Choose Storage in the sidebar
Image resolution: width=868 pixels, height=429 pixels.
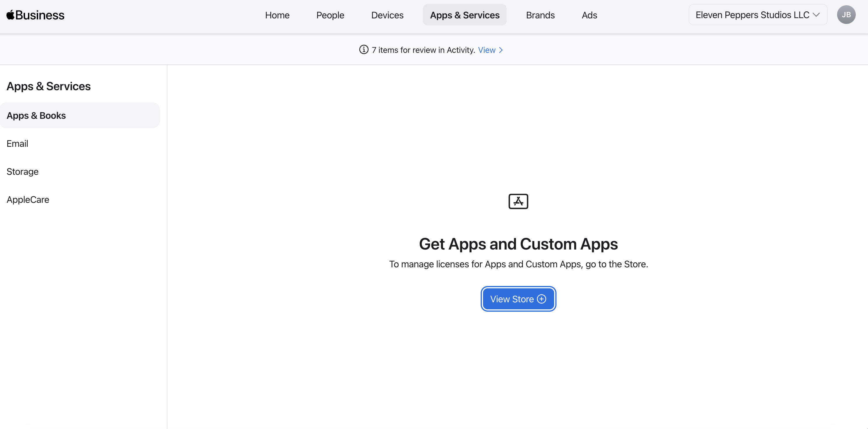click(x=22, y=171)
